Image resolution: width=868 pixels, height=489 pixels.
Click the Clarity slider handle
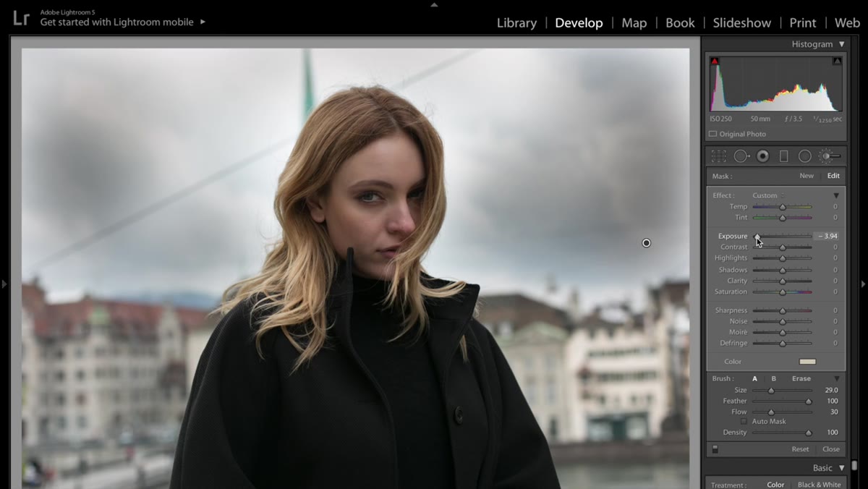783,281
